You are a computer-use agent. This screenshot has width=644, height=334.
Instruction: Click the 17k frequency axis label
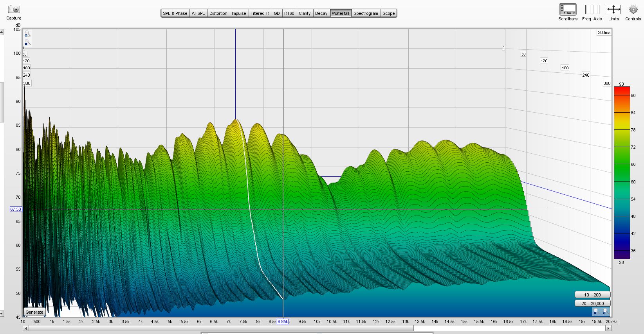523,321
